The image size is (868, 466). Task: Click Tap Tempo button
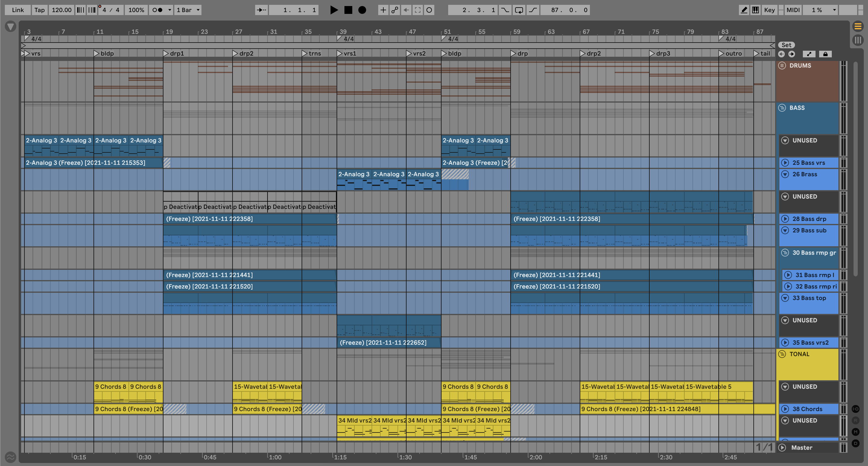click(x=40, y=10)
